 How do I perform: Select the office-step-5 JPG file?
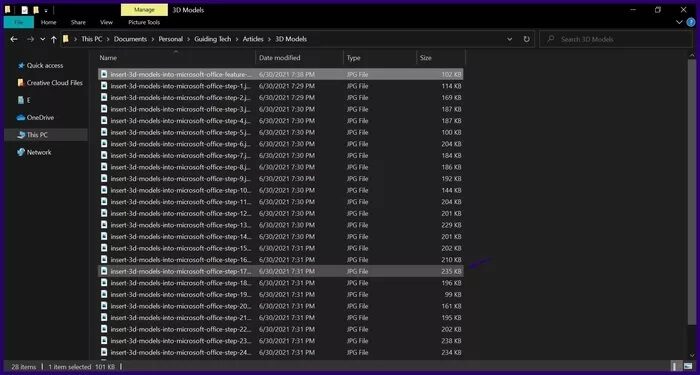pyautogui.click(x=280, y=132)
